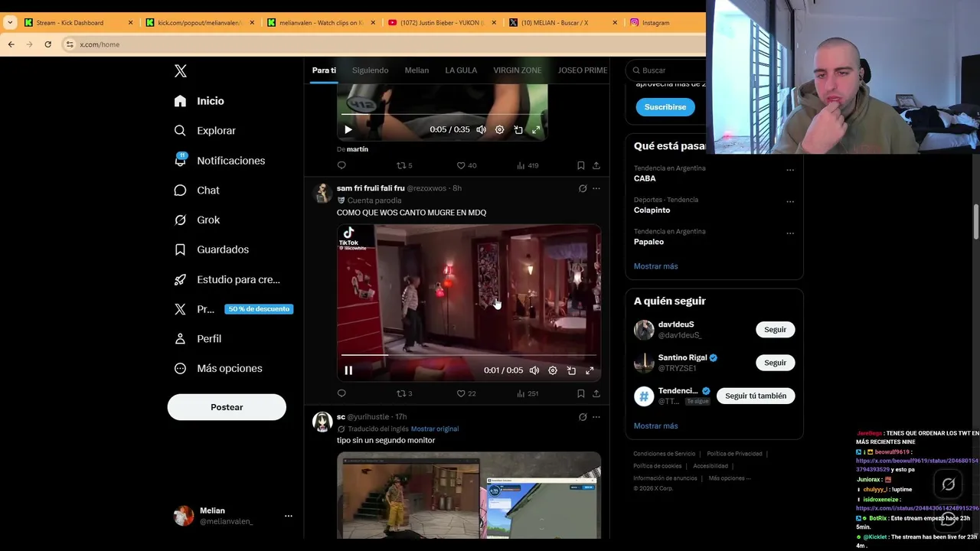
Task: Follow dav1deuS
Action: pyautogui.click(x=776, y=329)
